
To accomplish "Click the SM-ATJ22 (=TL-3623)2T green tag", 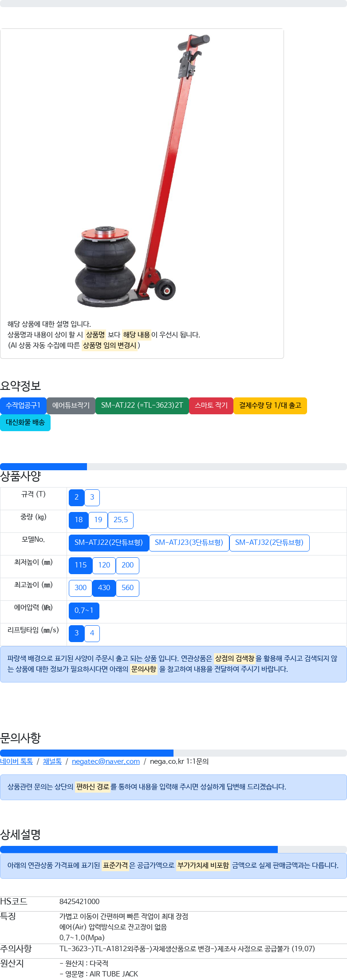I will (142, 405).
